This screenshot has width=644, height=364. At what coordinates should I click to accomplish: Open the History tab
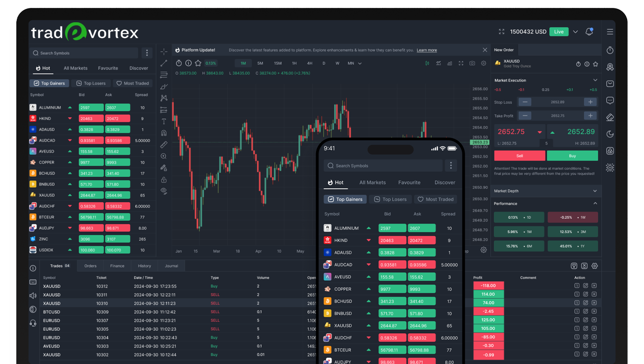(145, 266)
